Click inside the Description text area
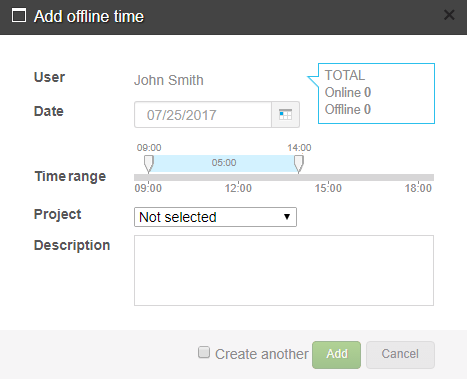 [x=284, y=270]
